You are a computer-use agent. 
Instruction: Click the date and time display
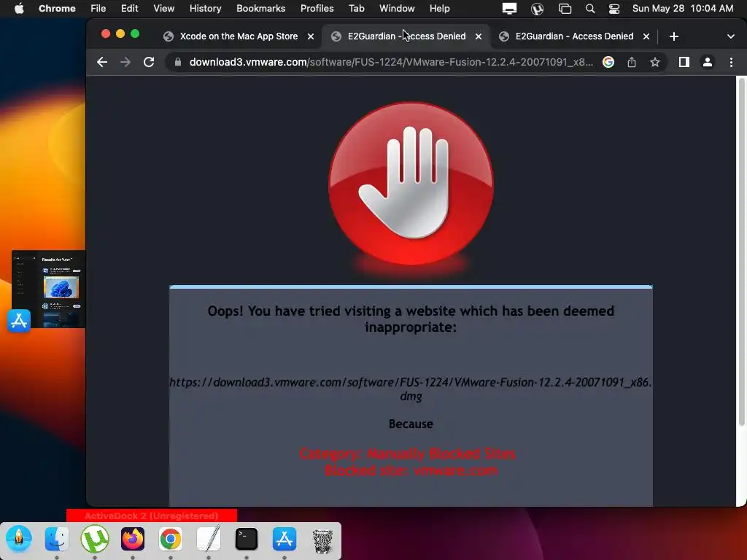tap(682, 9)
